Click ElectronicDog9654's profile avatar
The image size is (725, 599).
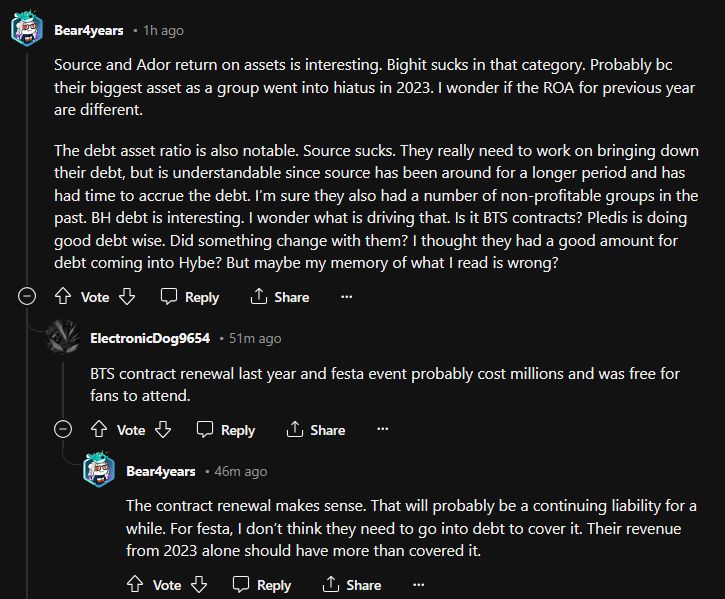(63, 338)
